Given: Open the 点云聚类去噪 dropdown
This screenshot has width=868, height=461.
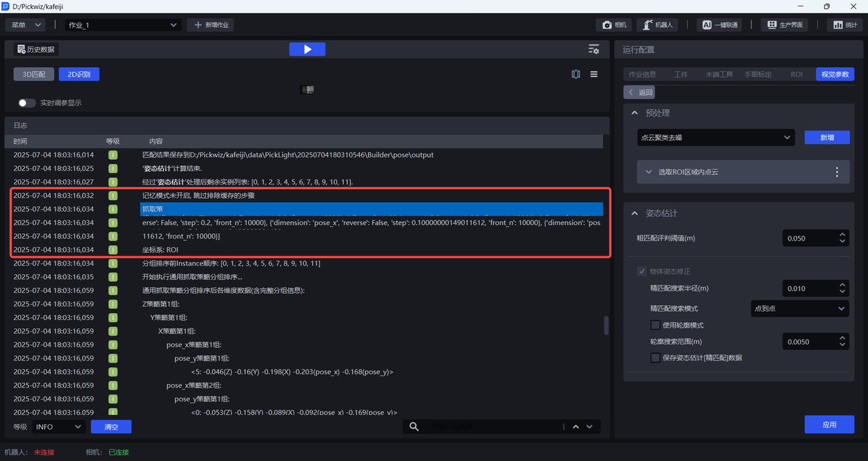Looking at the screenshot, I should (x=715, y=138).
